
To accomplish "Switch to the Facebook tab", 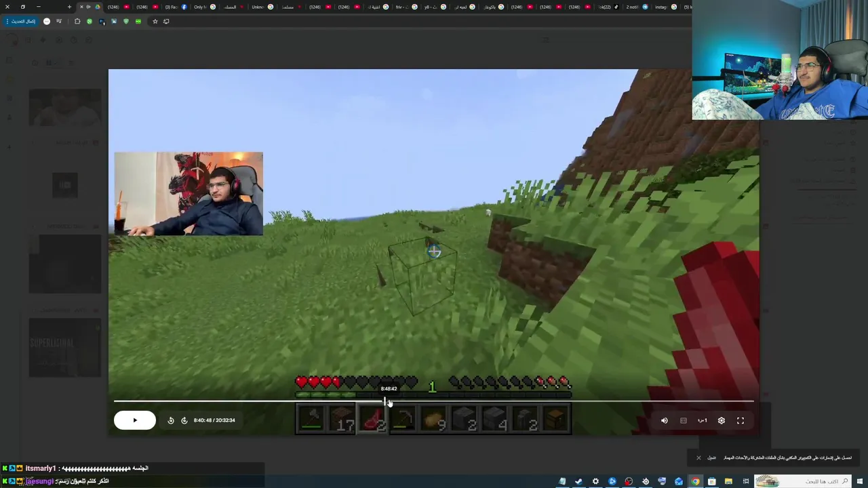I will click(176, 7).
